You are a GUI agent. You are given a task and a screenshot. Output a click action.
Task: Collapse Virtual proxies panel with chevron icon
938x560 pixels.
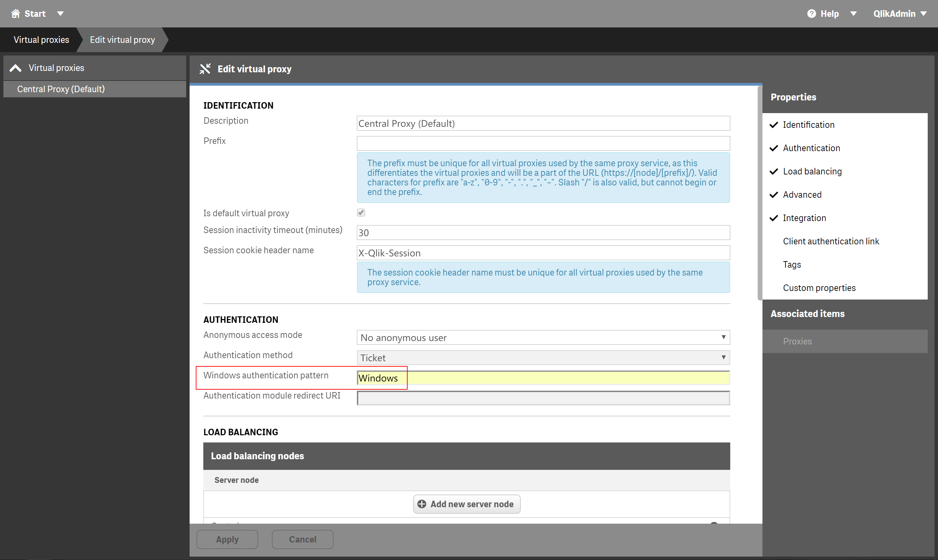[15, 68]
